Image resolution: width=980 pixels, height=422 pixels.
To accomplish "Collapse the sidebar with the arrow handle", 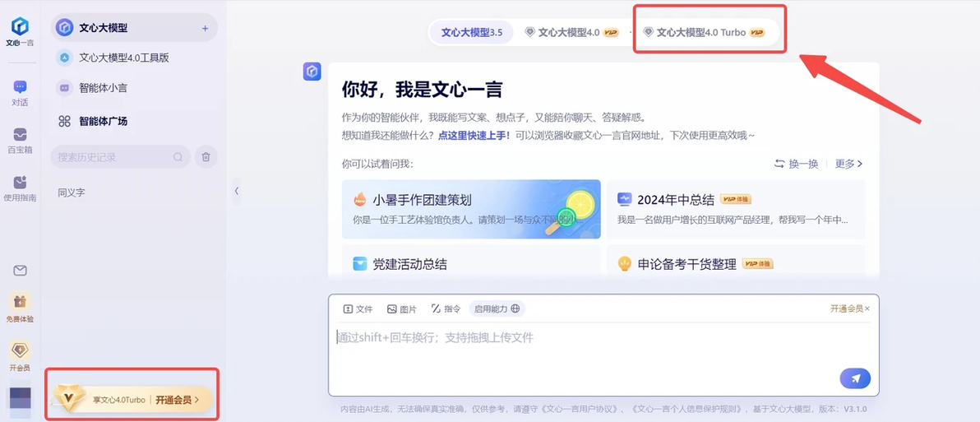I will [236, 191].
